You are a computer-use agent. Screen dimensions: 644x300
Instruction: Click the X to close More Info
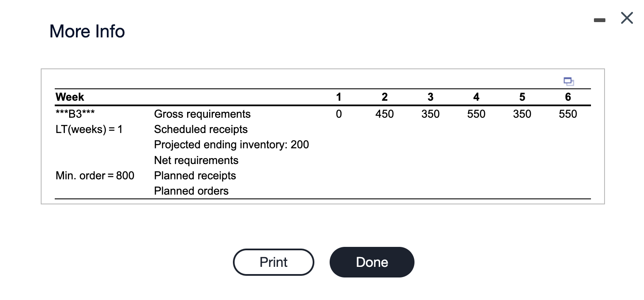click(x=627, y=18)
